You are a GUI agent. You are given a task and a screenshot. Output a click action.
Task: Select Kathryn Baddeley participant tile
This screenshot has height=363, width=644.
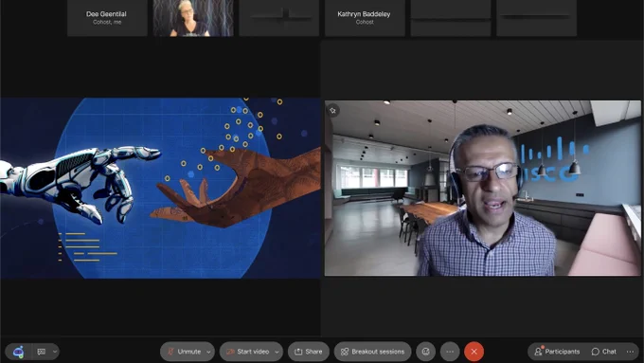click(365, 18)
